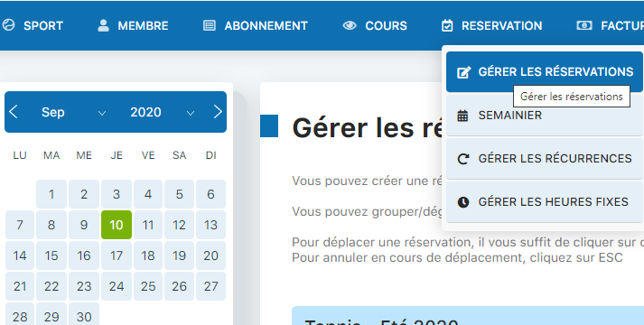Screen dimensions: 644x325
Task: Go to next month with right arrow
Action: pyautogui.click(x=218, y=112)
